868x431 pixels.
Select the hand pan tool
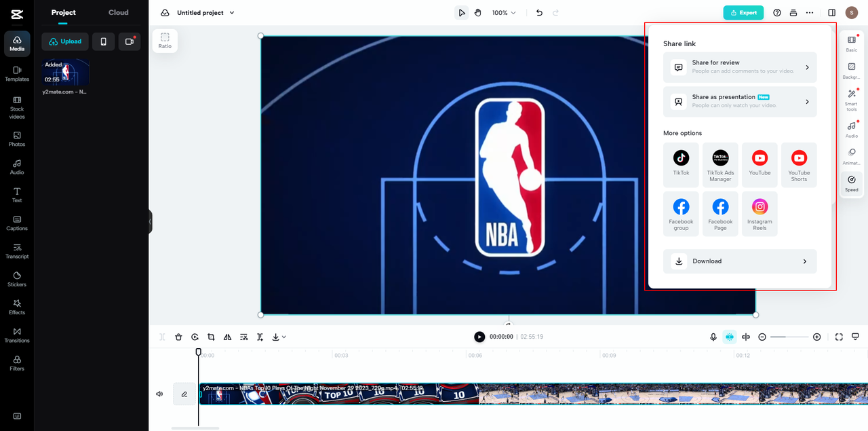477,13
